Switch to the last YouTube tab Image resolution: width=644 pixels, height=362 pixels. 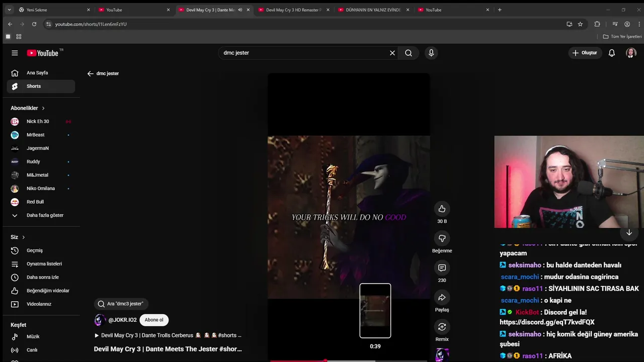(x=453, y=10)
